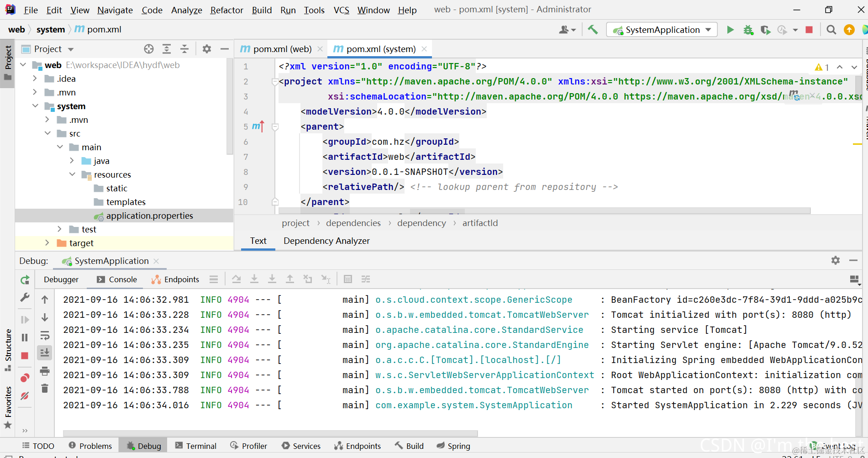Collapse the src folder
The width and height of the screenshot is (868, 458).
point(47,133)
